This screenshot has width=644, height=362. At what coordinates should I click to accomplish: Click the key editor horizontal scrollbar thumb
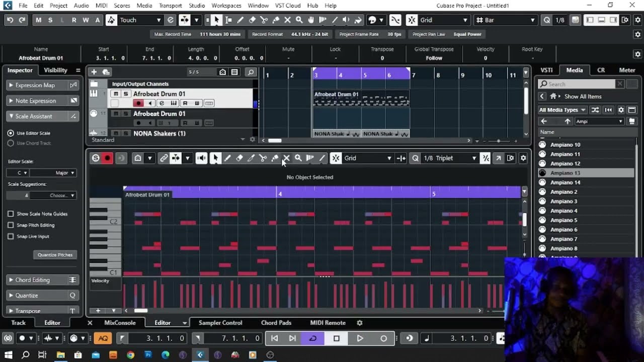tap(141, 311)
